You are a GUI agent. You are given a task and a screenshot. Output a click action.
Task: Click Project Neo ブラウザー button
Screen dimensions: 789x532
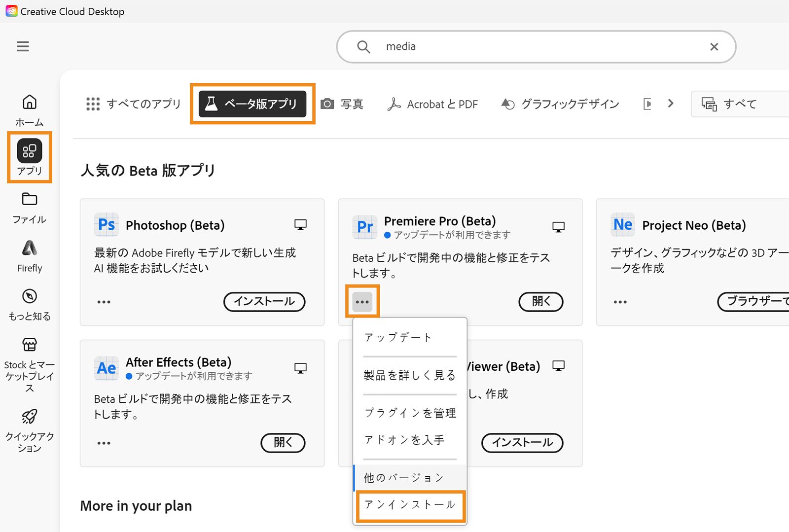753,302
